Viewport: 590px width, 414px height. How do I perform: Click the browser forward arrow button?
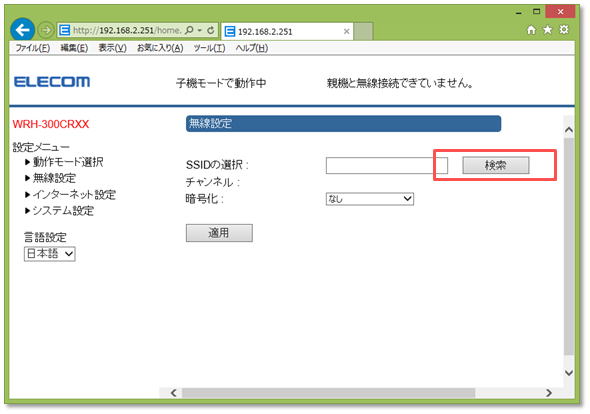coord(46,30)
